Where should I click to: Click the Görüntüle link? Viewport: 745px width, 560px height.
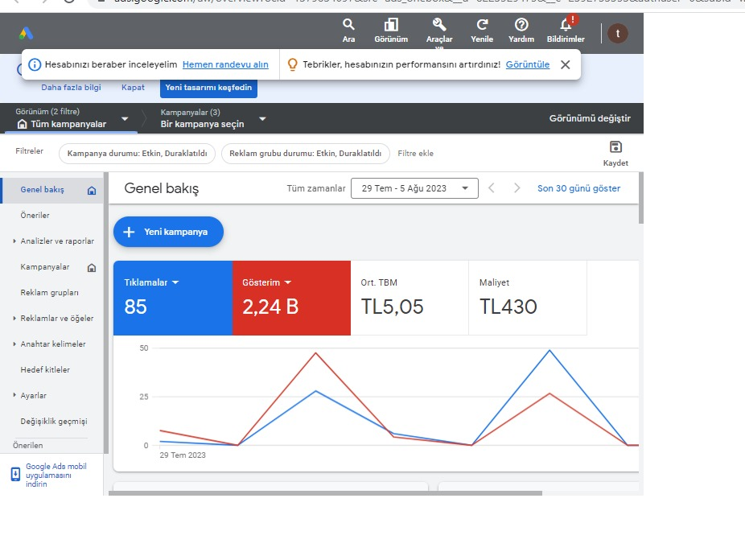[528, 64]
